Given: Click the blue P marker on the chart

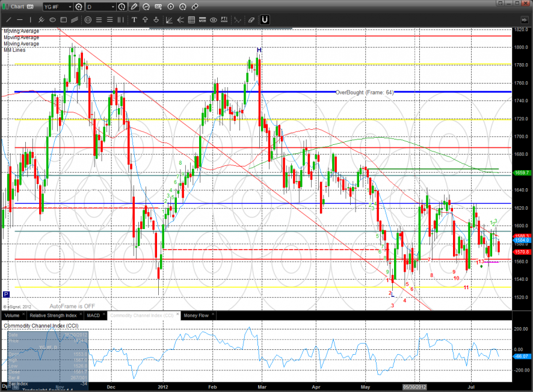Looking at the screenshot, I should [x=6, y=295].
